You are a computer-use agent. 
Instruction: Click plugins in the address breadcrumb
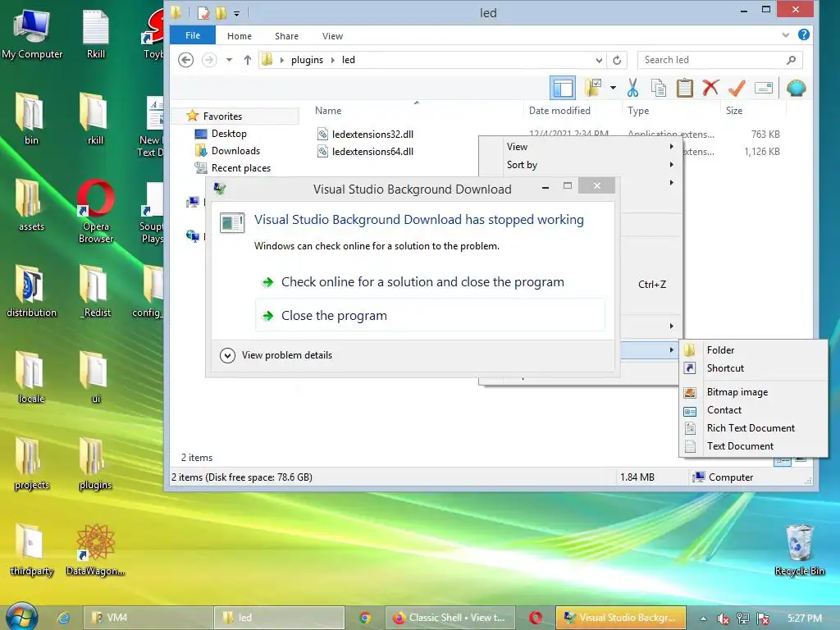coord(307,60)
